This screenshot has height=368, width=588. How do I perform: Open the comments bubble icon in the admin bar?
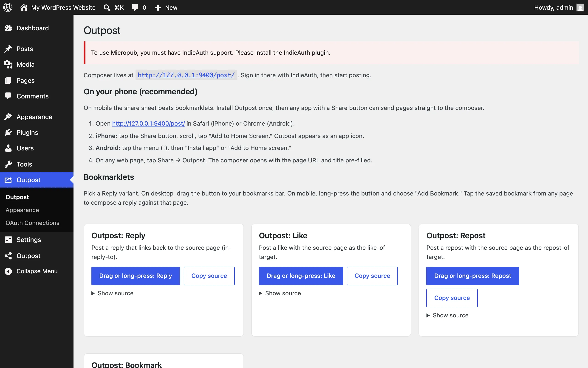[x=135, y=8]
